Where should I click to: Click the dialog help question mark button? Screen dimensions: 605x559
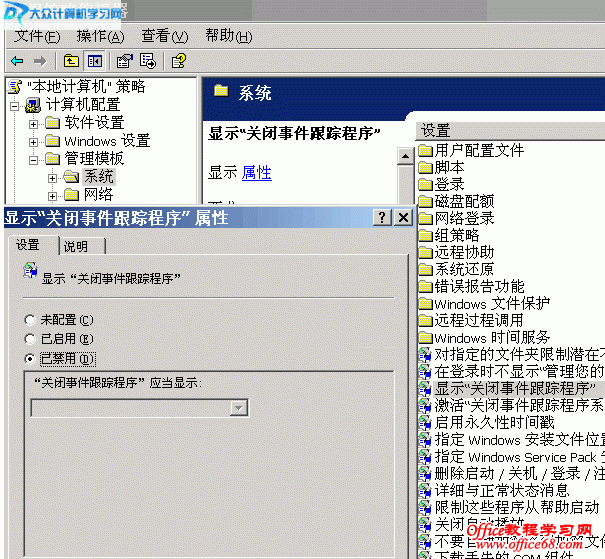tap(382, 218)
